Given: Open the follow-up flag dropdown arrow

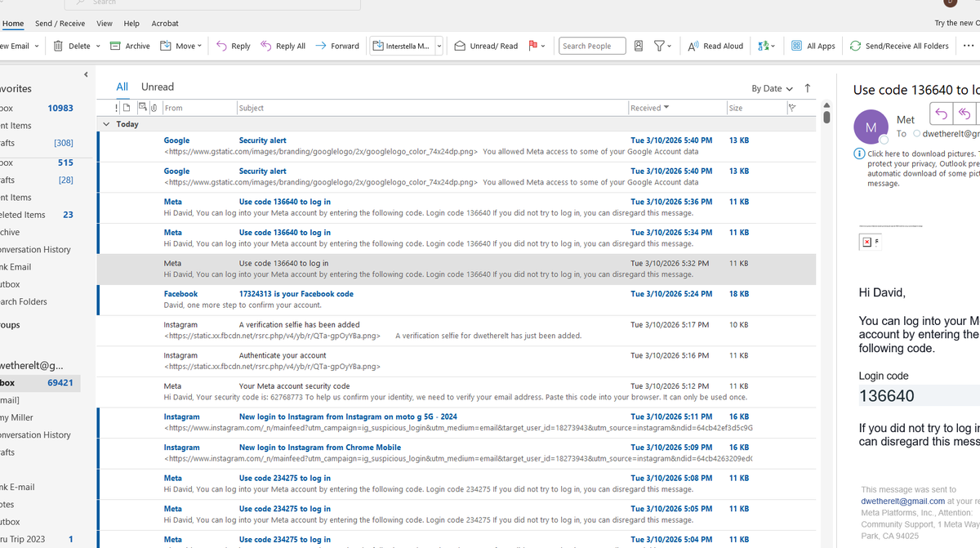Looking at the screenshot, I should [543, 46].
